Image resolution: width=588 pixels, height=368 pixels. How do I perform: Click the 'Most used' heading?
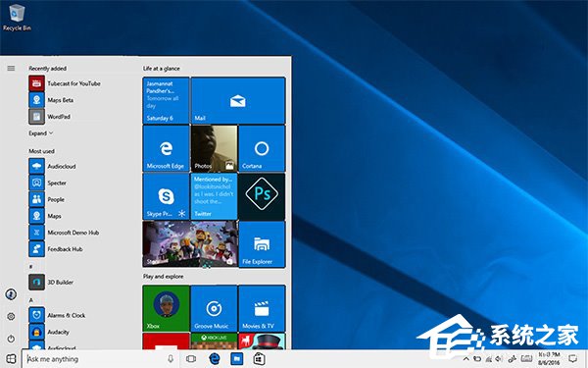click(x=41, y=151)
